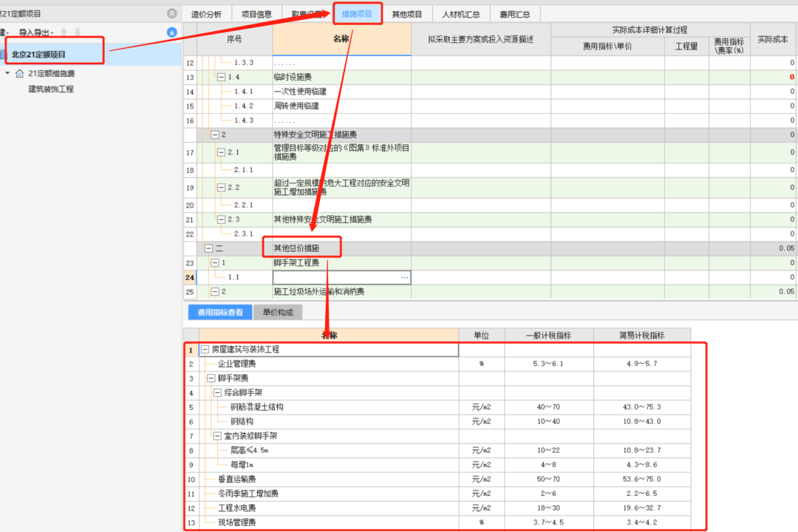Click the house icon beside 21定额措施费
The width and height of the screenshot is (798, 532).
tap(19, 73)
